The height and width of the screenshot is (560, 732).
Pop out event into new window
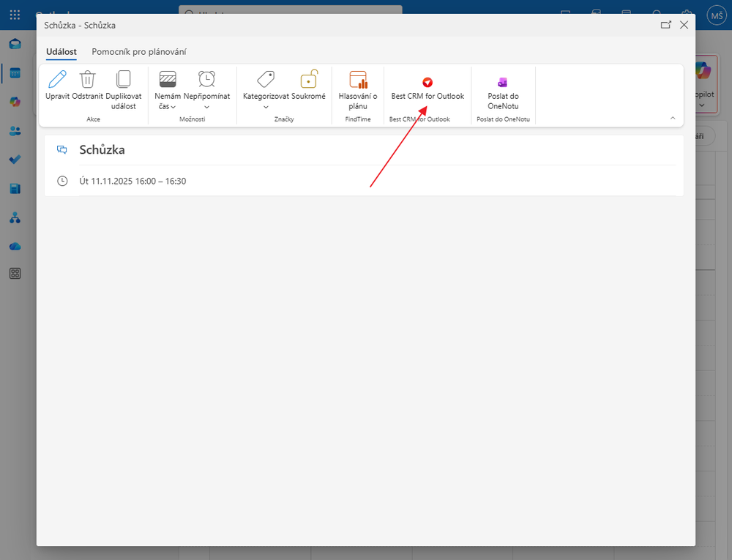(x=665, y=25)
